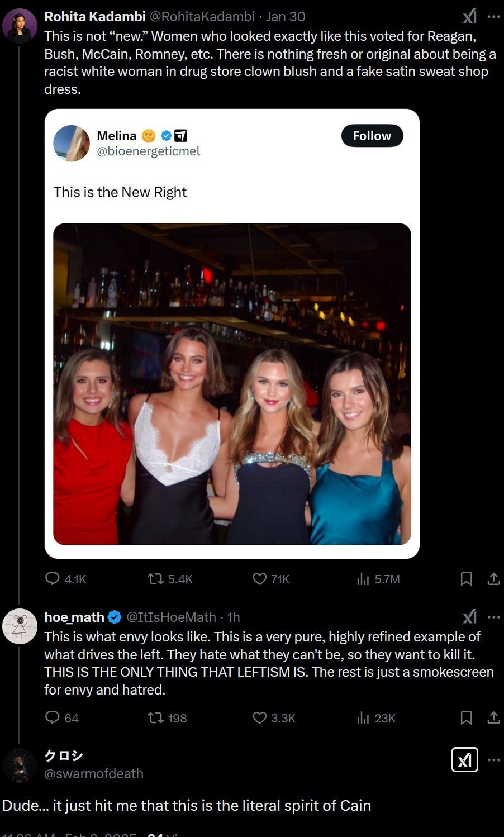Like hoe_math's reply
The image size is (504, 837).
click(x=260, y=718)
